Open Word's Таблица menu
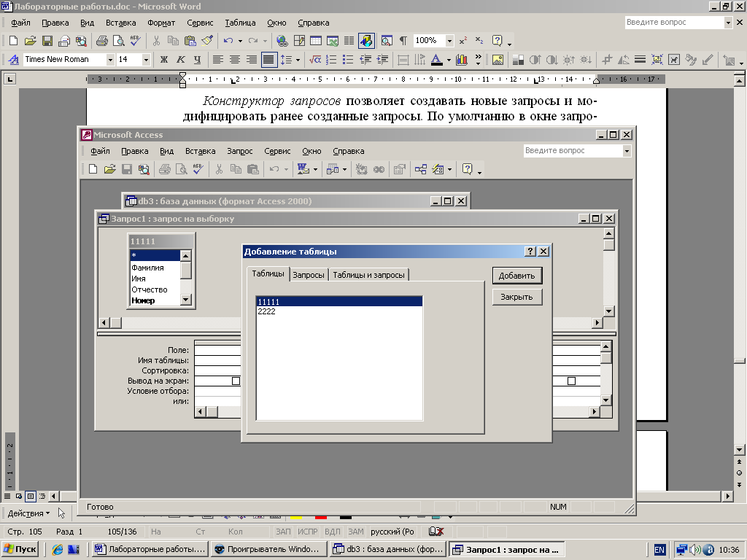Viewport: 747px width, 560px height. point(240,23)
